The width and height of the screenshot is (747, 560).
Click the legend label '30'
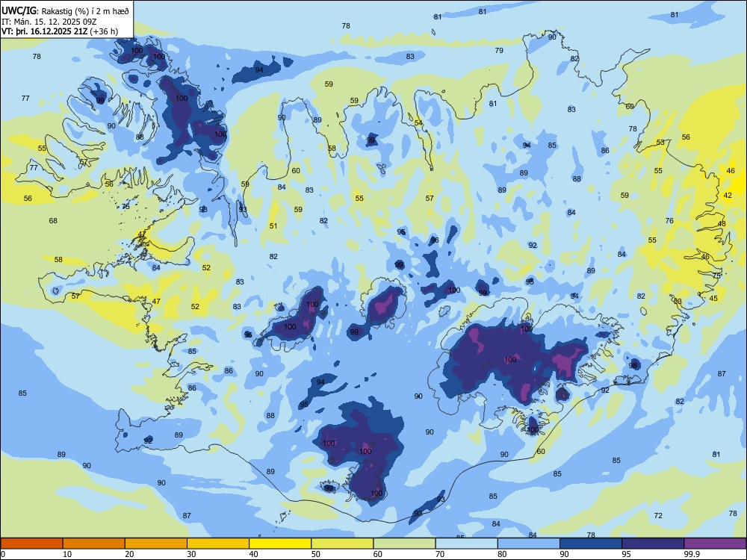pos(191,554)
